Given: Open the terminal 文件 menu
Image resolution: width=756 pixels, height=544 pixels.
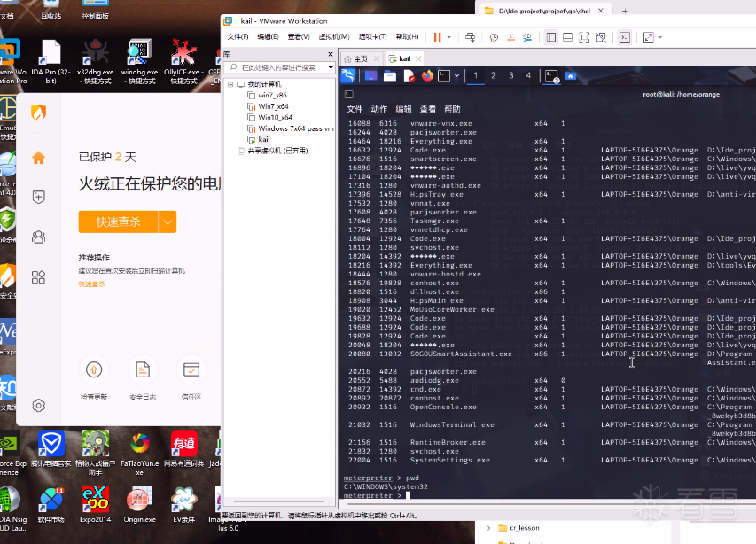Looking at the screenshot, I should (x=355, y=109).
